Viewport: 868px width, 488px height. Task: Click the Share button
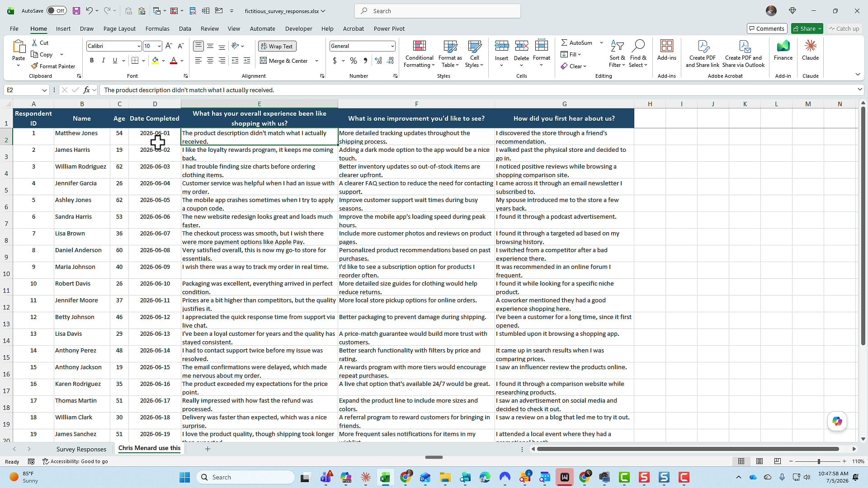click(807, 28)
